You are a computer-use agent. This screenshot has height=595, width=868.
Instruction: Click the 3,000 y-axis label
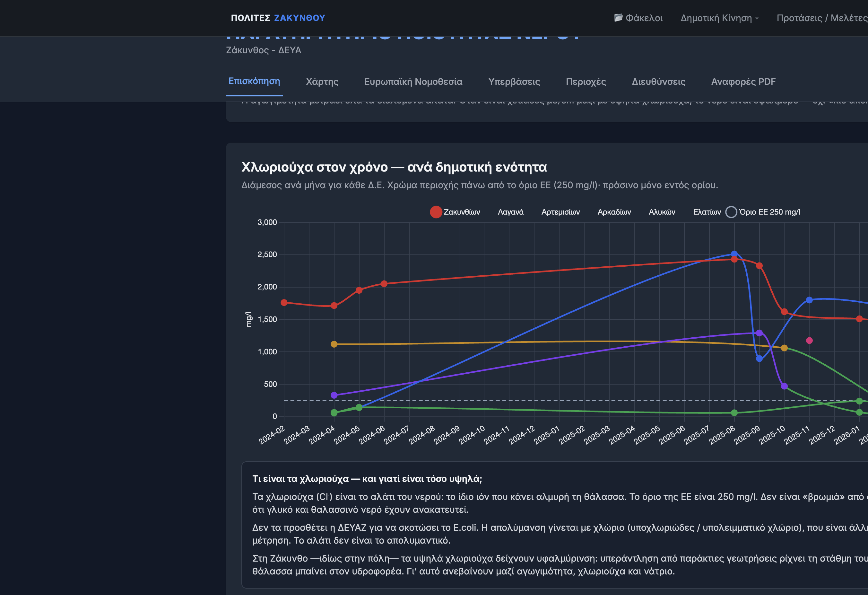(267, 222)
